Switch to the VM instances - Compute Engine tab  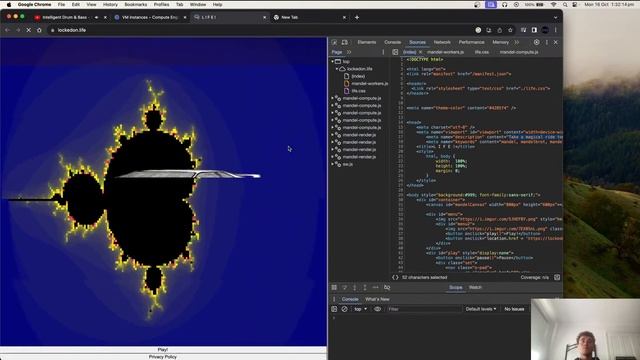[150, 18]
